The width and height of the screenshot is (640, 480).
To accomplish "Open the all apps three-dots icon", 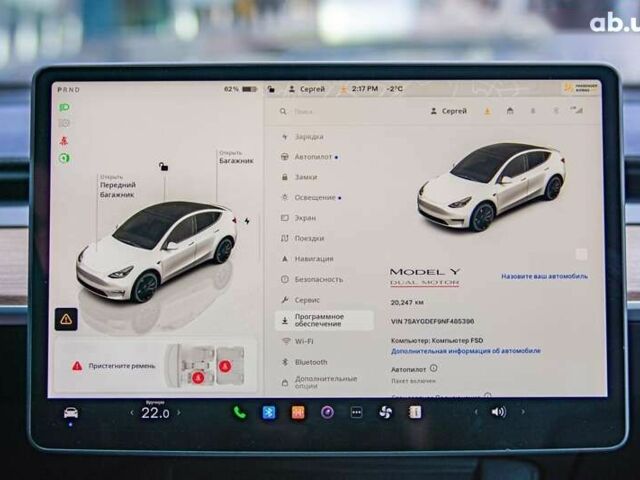I will point(356,413).
